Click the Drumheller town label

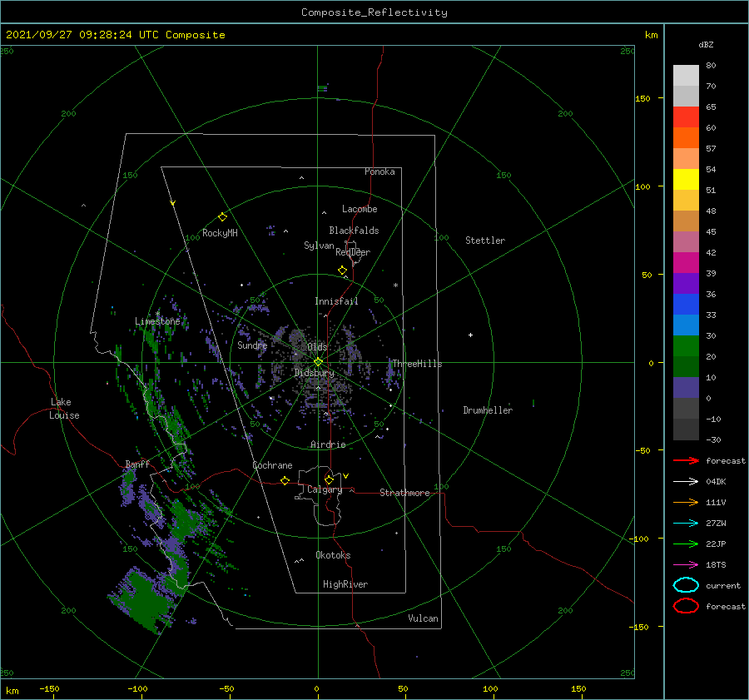(488, 410)
